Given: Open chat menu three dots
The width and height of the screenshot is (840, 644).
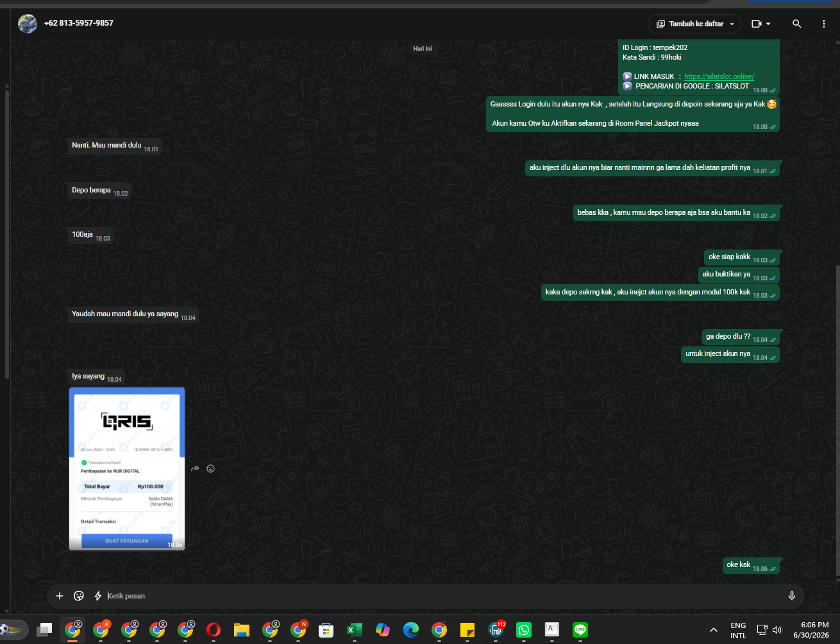Looking at the screenshot, I should (x=824, y=24).
